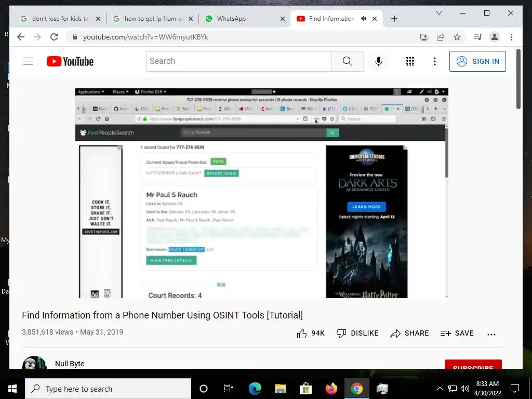Open Microsoft Store from taskbar
The image size is (532, 399).
pos(305,389)
